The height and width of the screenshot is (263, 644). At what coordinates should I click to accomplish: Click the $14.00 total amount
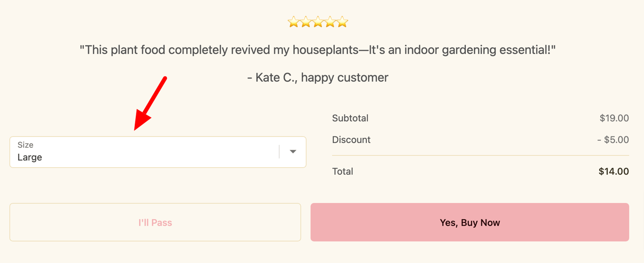tap(613, 171)
